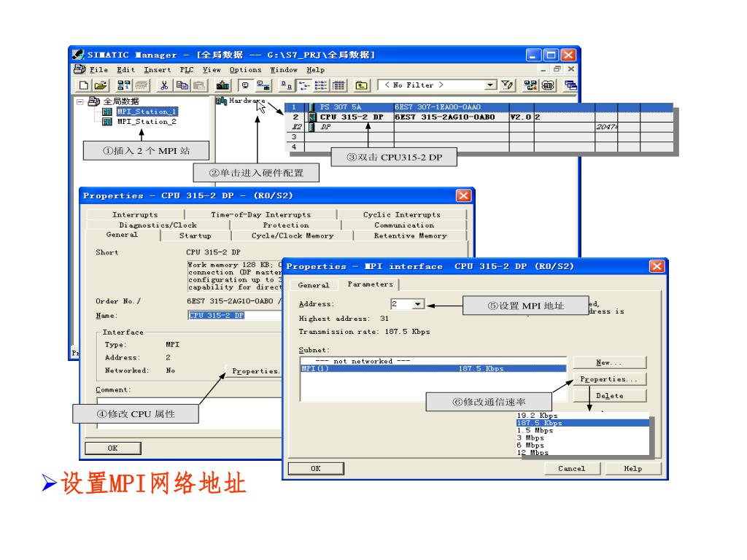Open the Startup tab
The image size is (747, 560).
[x=196, y=236]
